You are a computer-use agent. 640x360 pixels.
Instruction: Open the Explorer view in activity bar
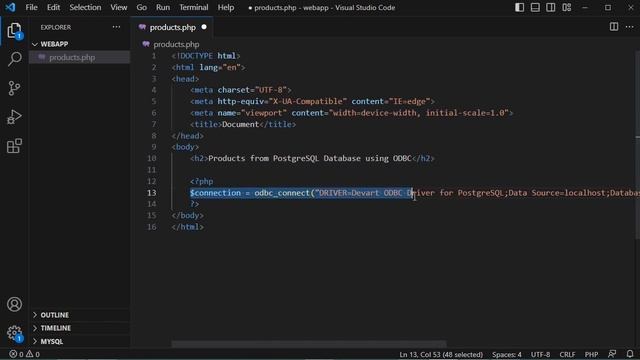click(x=14, y=31)
